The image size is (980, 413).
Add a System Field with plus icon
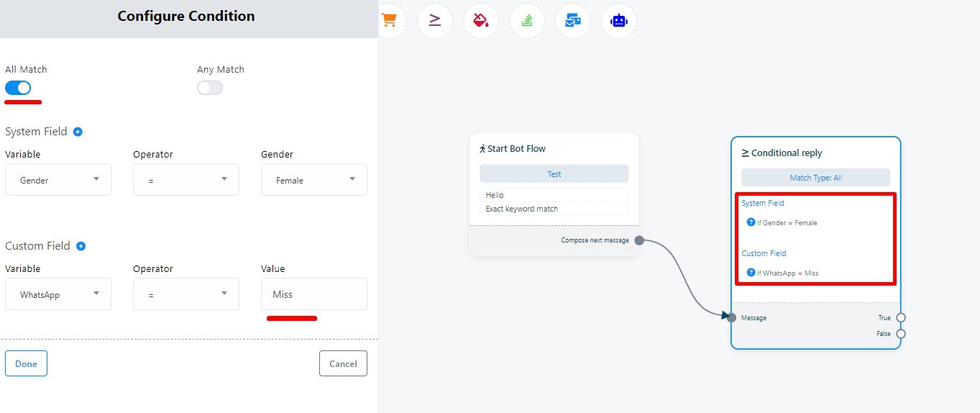(x=78, y=132)
